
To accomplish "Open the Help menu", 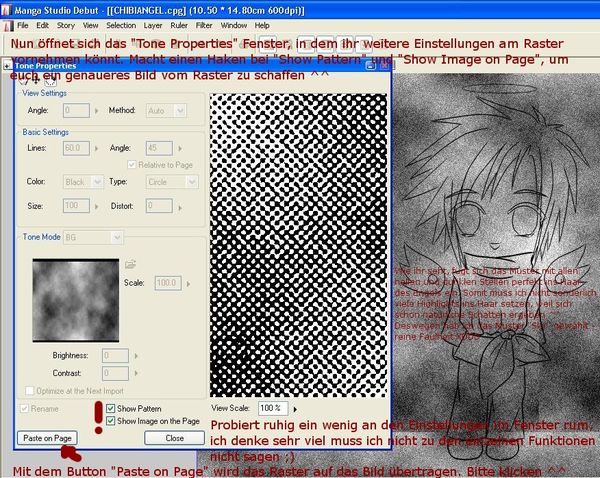I will (x=262, y=25).
